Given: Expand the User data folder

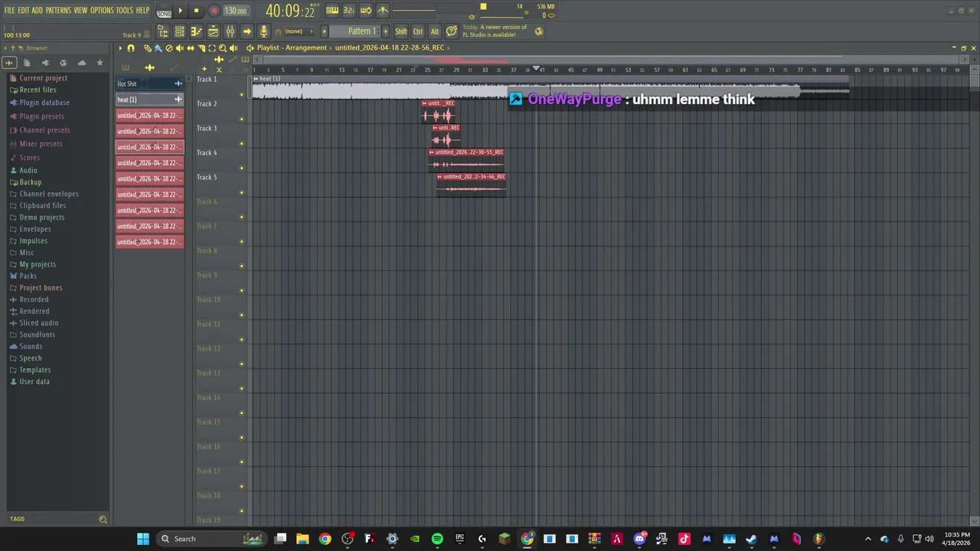Looking at the screenshot, I should click(x=34, y=382).
